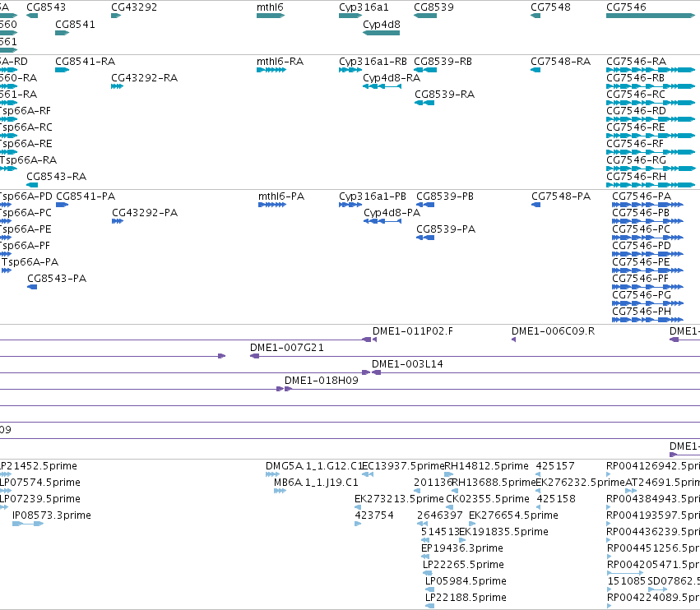Click the CG8539 gene label
The width and height of the screenshot is (700, 610).
pyautogui.click(x=433, y=7)
